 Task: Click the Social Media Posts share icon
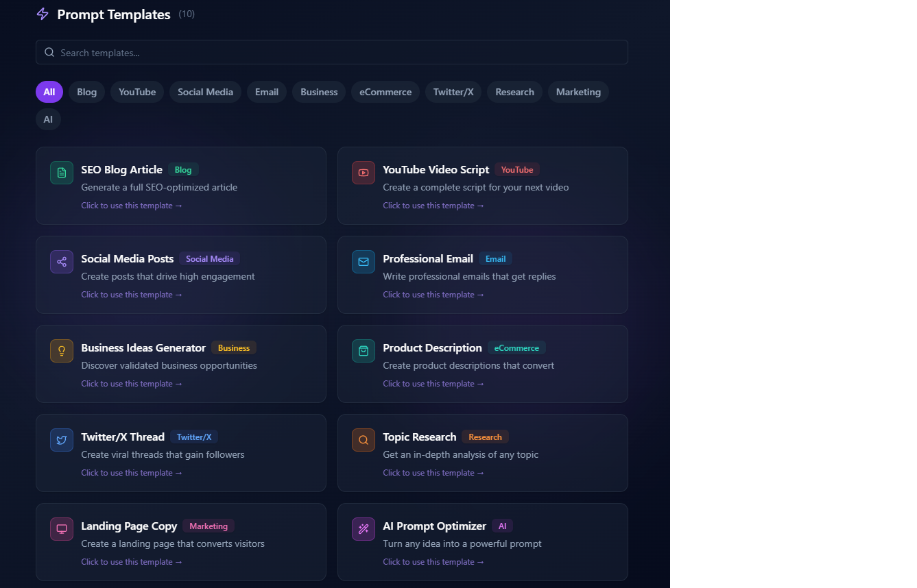coord(61,262)
